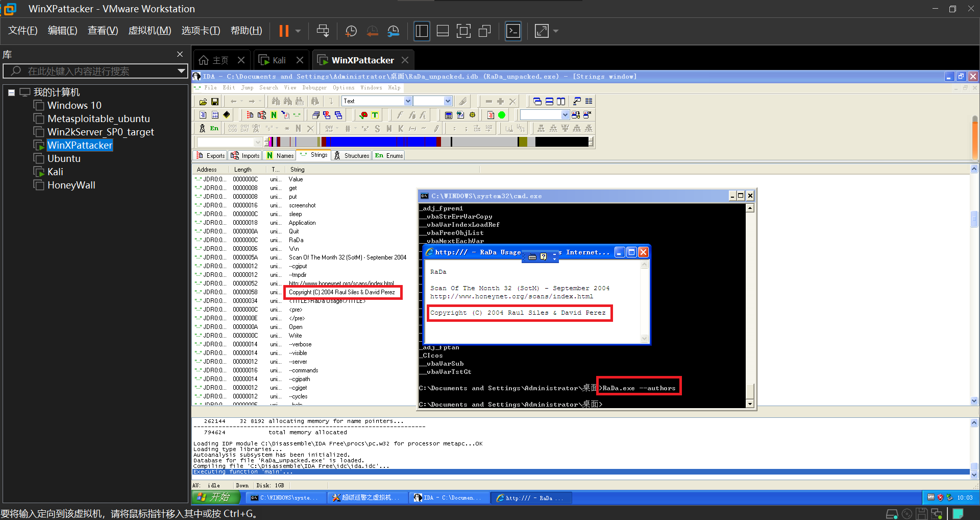Image resolution: width=980 pixels, height=520 pixels.
Task: Click the yellow T icon in IDA toolbar
Action: point(375,115)
